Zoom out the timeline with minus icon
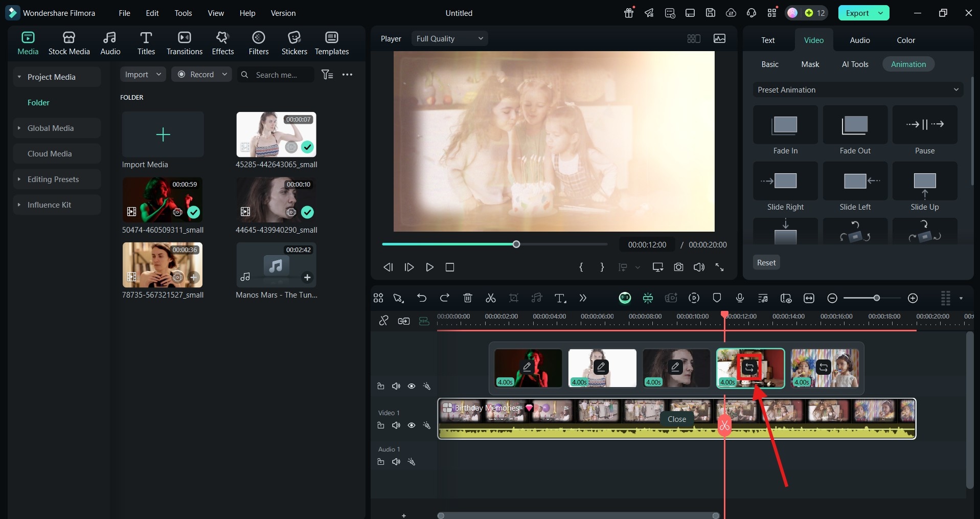The width and height of the screenshot is (980, 519). click(832, 298)
